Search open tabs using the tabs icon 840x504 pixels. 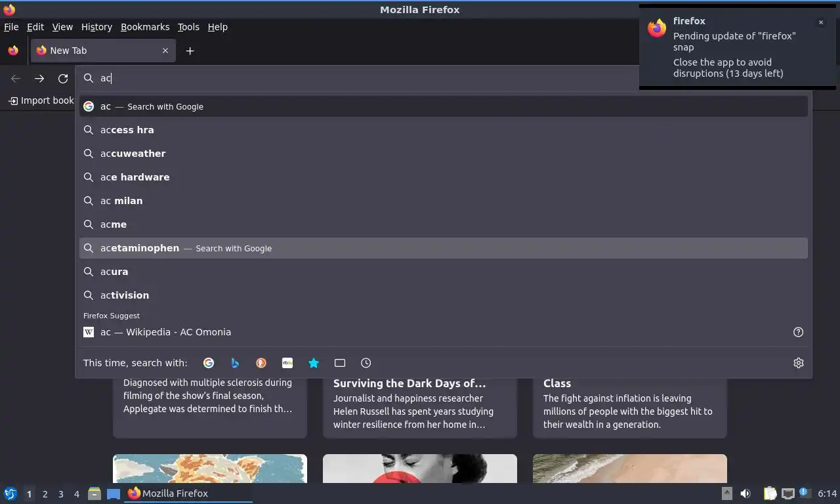340,363
